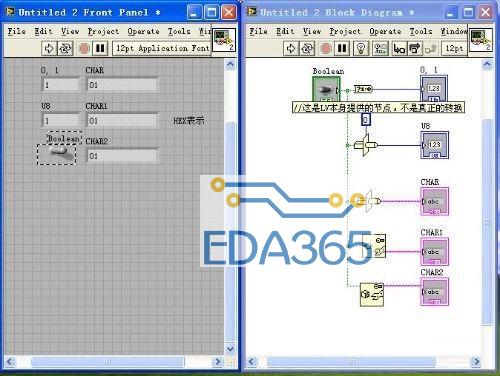The width and height of the screenshot is (500, 376).
Task: Open Project menu in Block Diagram
Action: (345, 31)
